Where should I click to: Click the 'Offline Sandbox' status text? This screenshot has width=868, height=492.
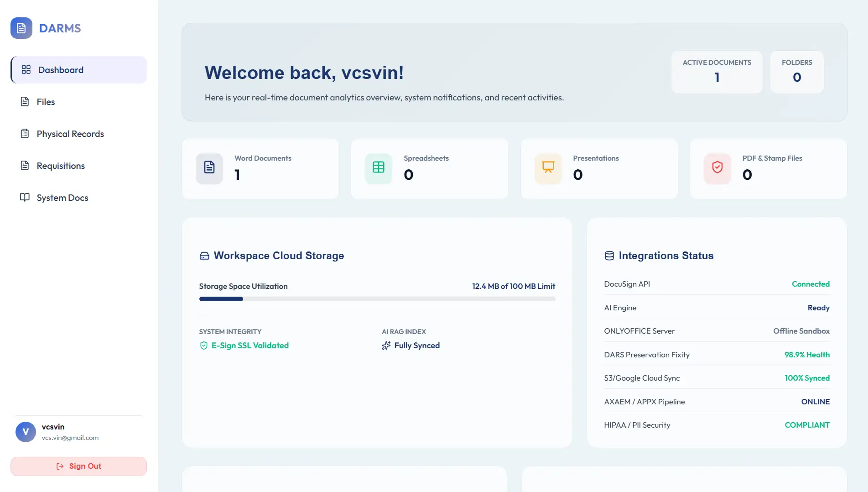pos(801,331)
